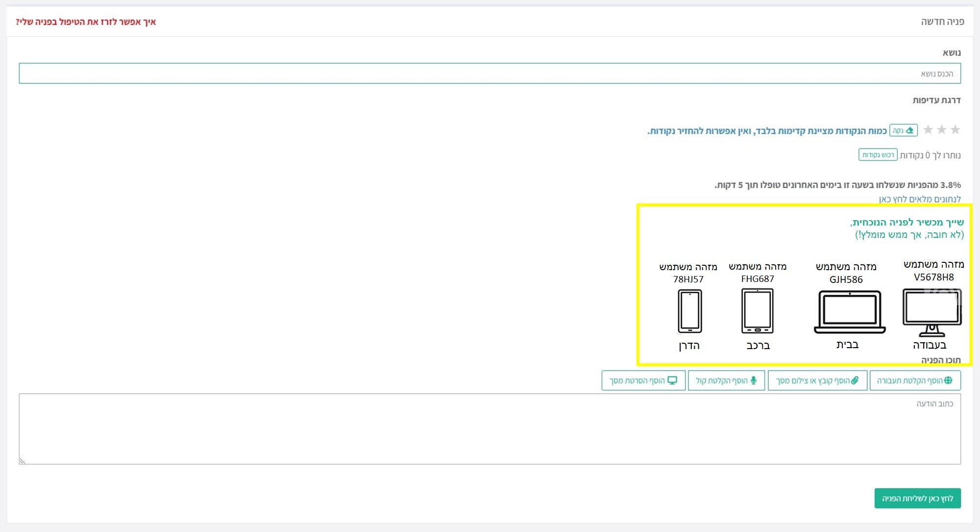Screen dimensions: 980x532
Task: Add a screen recording (monitor button)
Action: point(643,380)
